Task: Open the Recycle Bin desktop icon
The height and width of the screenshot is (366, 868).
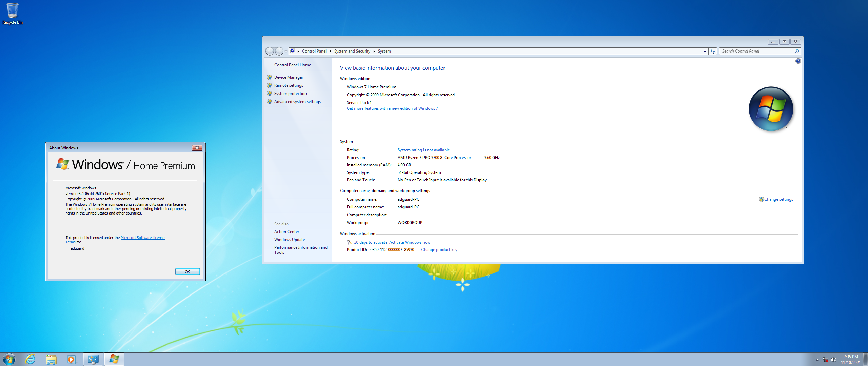Action: [x=13, y=14]
